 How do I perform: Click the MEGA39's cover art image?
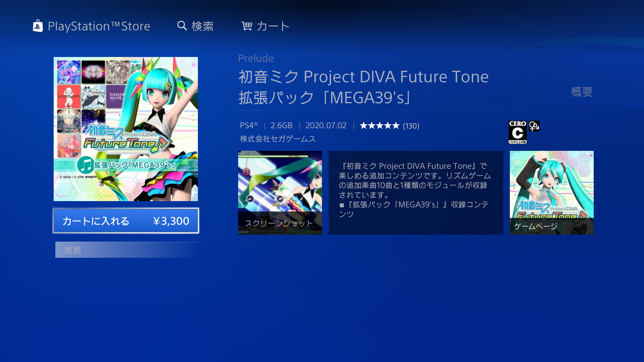coord(126,129)
